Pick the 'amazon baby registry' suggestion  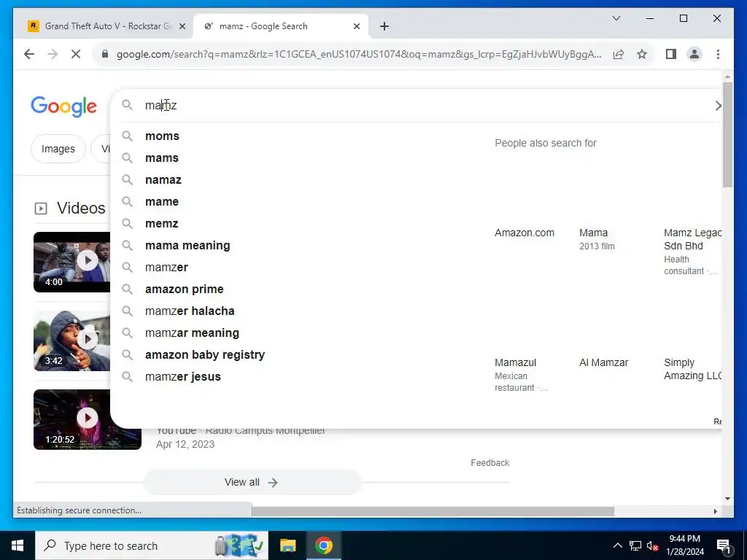click(x=205, y=355)
